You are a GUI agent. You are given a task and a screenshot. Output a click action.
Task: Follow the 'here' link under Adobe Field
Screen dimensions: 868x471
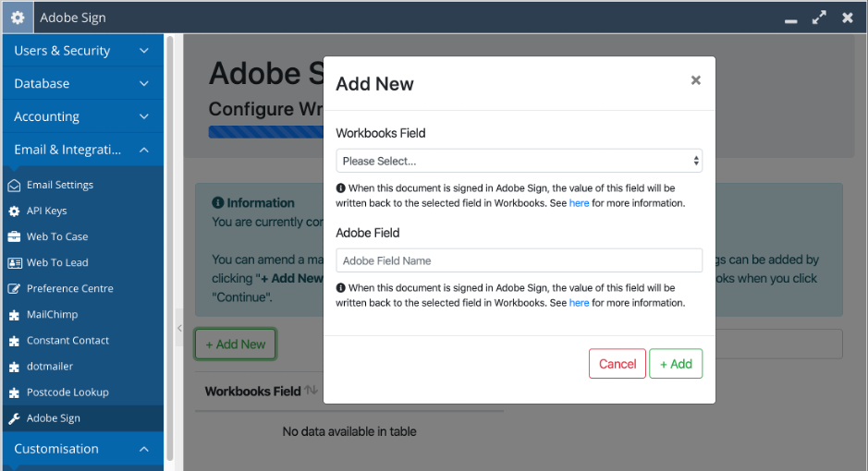pyautogui.click(x=579, y=303)
